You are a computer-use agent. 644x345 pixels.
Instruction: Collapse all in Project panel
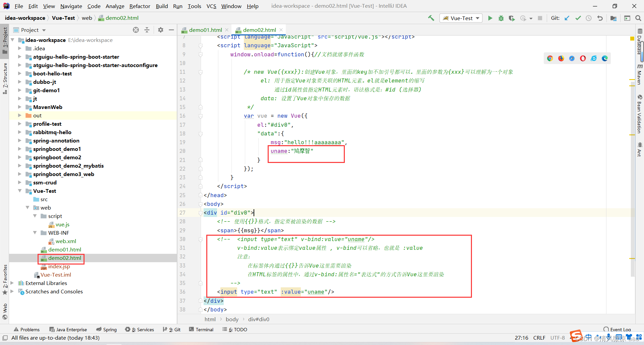pos(147,30)
